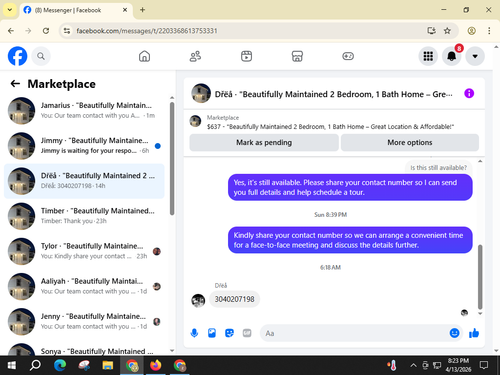
Task: Open Chrome three-dot menu
Action: tap(489, 31)
